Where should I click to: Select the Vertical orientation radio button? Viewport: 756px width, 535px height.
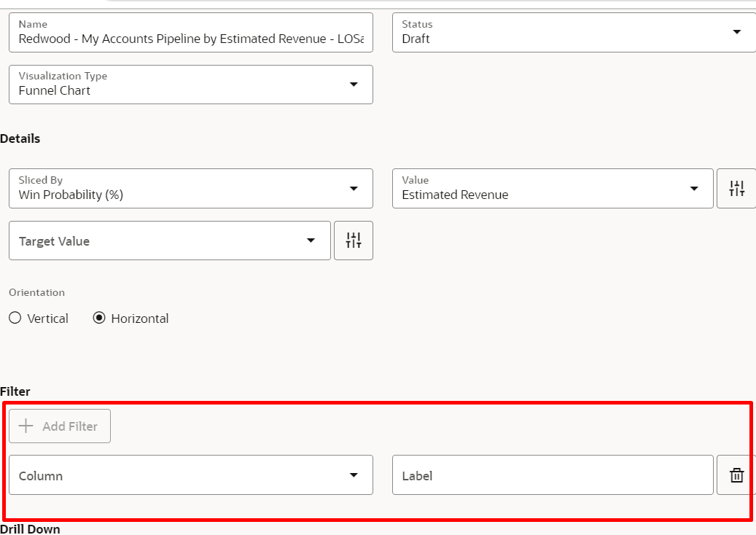coord(15,318)
